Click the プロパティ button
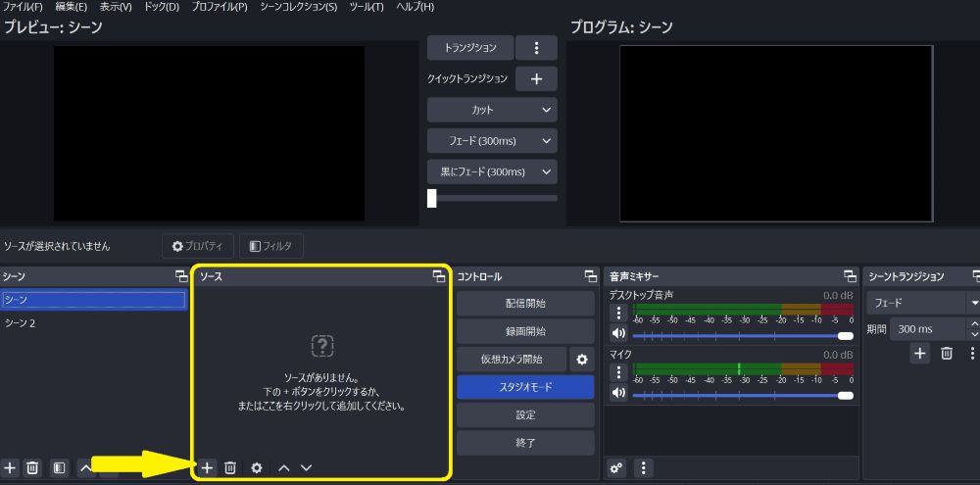Viewport: 980px width, 485px height. tap(198, 246)
